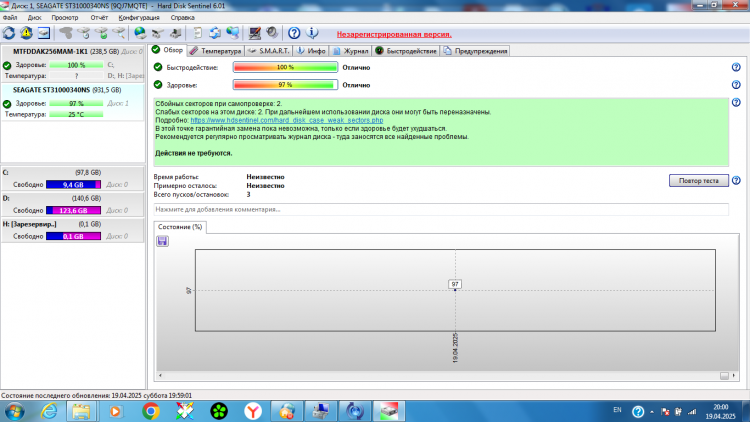Click the Быстродействие 100 % gradient bar
This screenshot has height=422, width=750.
point(285,67)
